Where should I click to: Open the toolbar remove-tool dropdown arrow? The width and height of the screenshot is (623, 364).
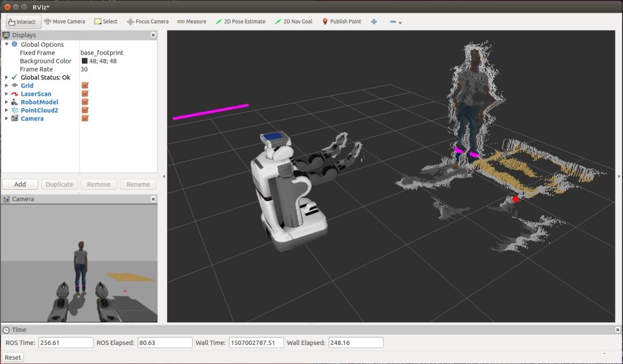click(400, 23)
